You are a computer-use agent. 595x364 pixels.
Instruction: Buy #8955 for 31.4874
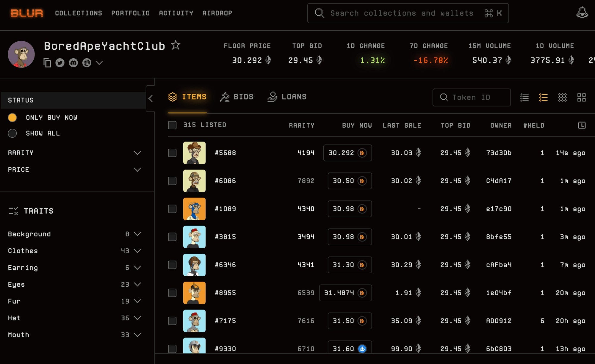[345, 293]
